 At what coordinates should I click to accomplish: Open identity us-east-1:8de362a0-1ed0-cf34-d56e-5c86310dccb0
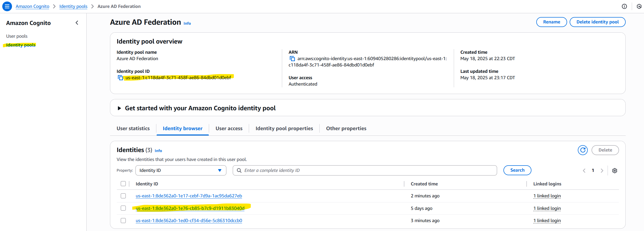[x=189, y=221]
